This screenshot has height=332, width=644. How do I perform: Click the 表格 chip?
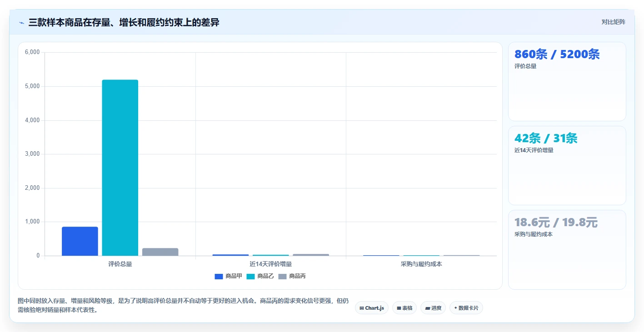[x=404, y=308]
